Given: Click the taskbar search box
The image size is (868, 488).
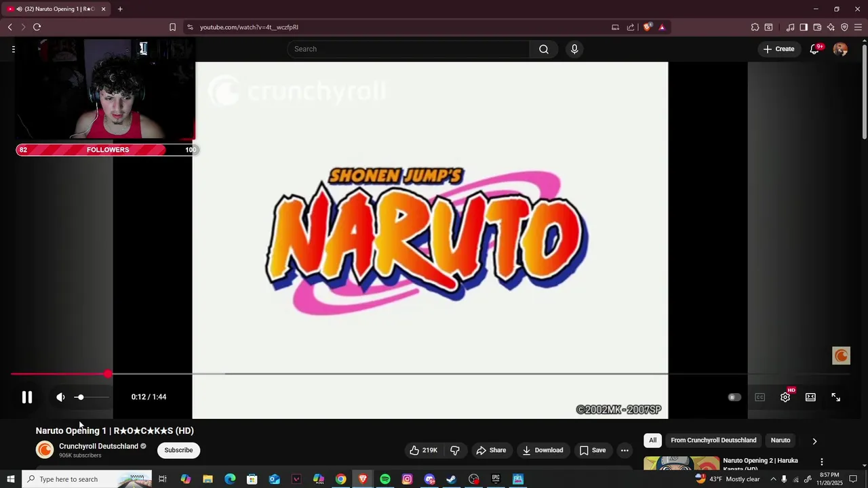Looking at the screenshot, I should [87, 479].
